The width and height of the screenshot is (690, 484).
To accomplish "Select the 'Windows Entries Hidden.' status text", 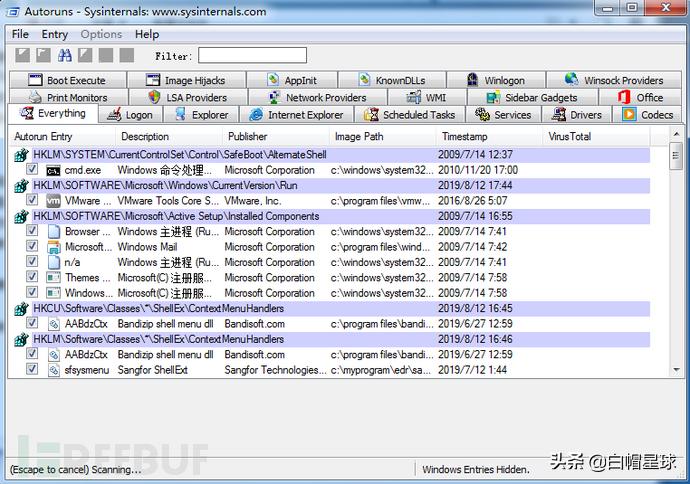I will coord(475,469).
